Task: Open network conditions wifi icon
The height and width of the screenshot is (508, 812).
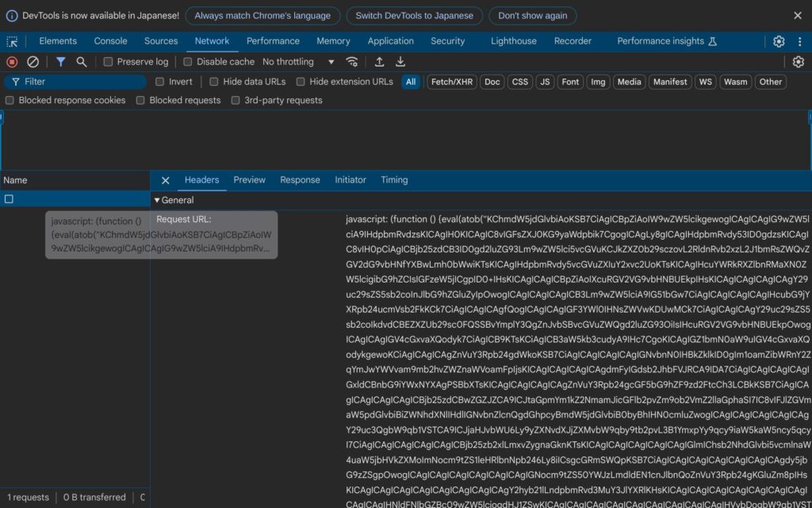Action: [352, 62]
